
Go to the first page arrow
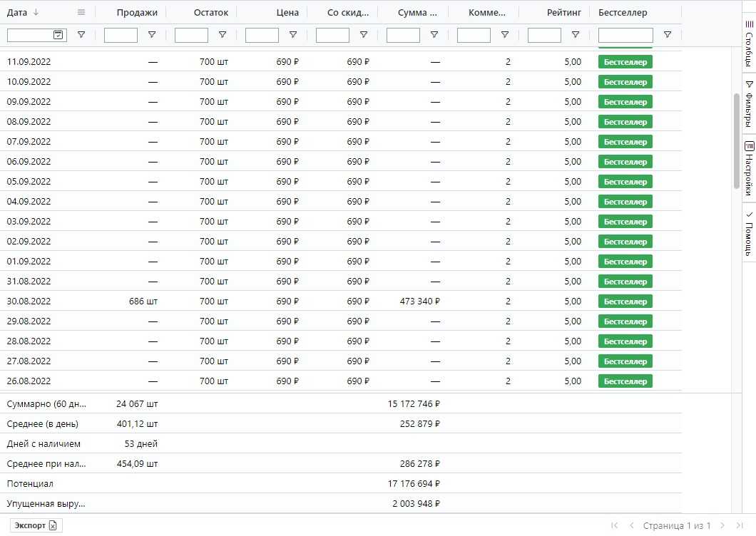[x=615, y=525]
